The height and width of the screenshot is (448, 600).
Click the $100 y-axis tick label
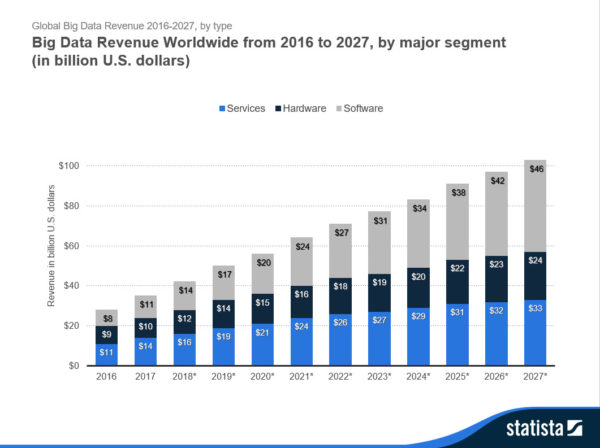pos(68,166)
